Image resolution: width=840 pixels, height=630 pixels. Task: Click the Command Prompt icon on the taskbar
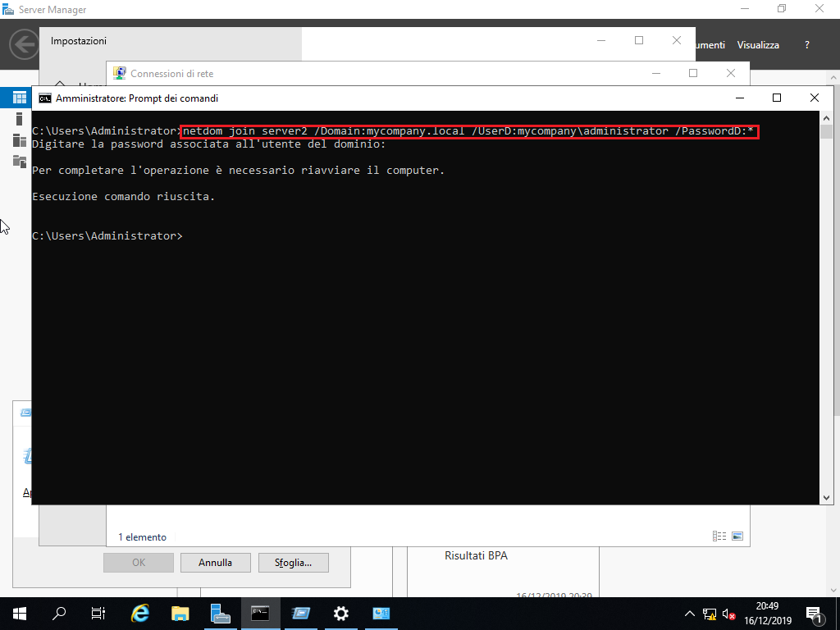click(260, 613)
